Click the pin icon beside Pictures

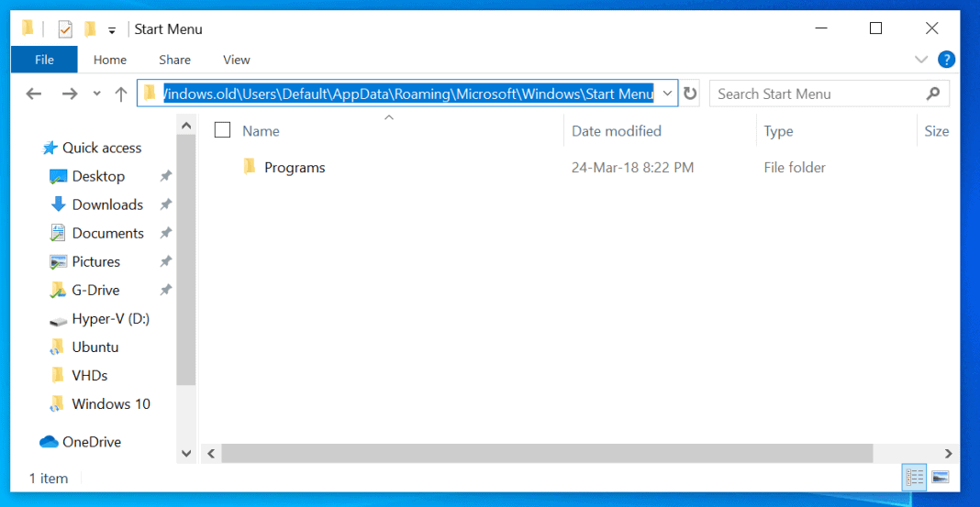(x=165, y=261)
